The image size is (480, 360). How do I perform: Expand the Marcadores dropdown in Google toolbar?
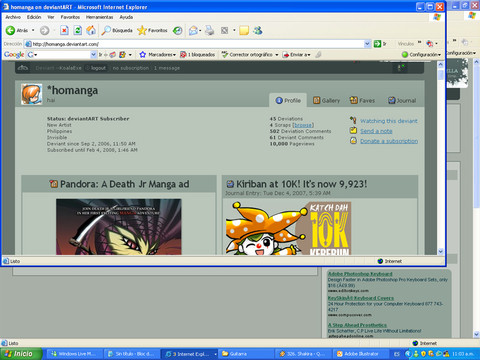(175, 55)
